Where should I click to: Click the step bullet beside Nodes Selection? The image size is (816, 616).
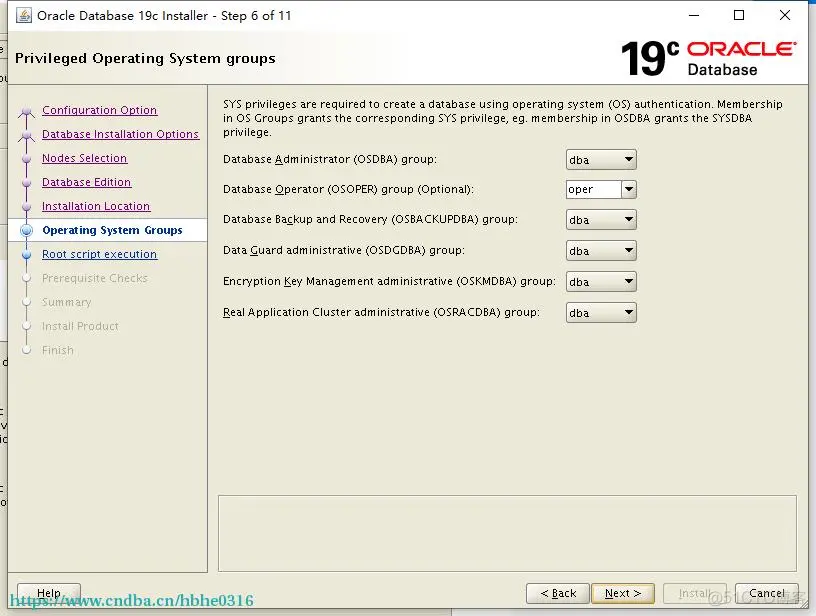coord(27,159)
